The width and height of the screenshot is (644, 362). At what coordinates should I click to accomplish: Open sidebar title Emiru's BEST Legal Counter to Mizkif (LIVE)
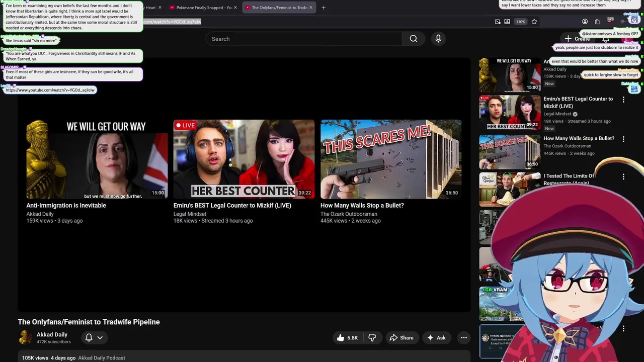click(578, 103)
